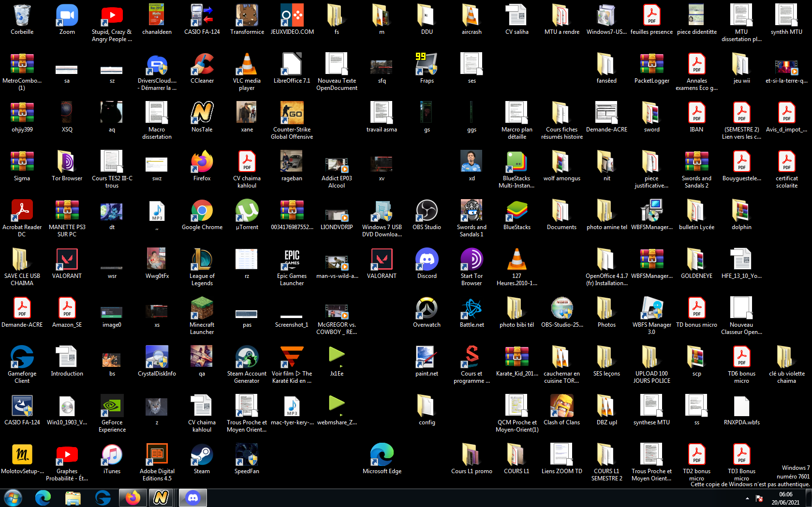Launch Google Chrome desktop shortcut
The image size is (812, 507).
click(x=202, y=215)
